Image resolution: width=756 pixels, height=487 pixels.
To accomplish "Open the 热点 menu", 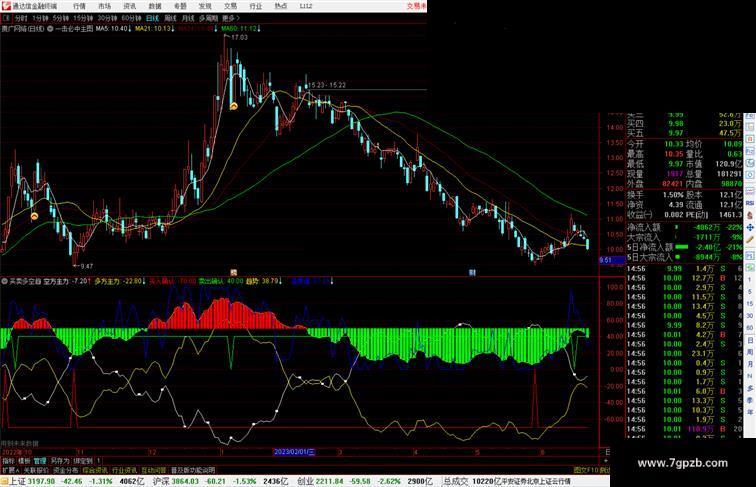I will (281, 6).
